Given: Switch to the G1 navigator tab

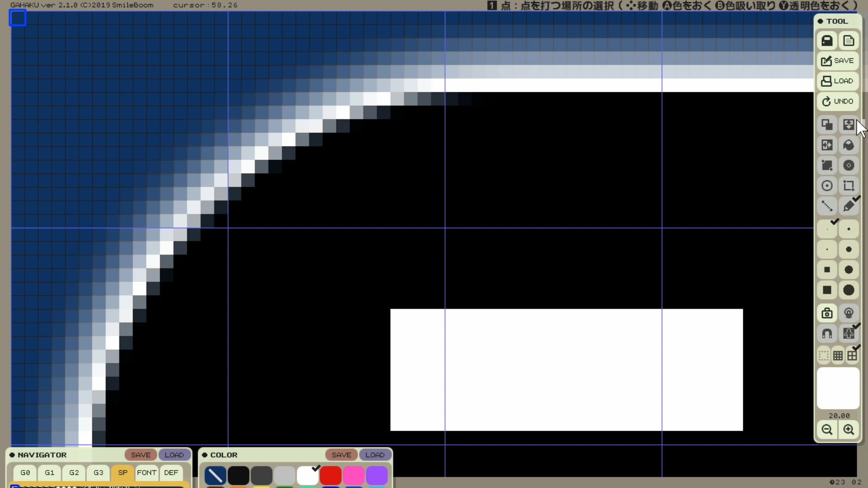Looking at the screenshot, I should click(50, 473).
